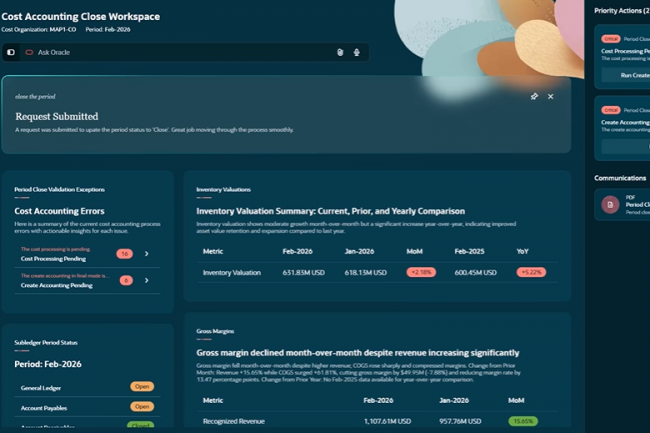Image resolution: width=650 pixels, height=433 pixels.
Task: Open the Create Accounting Pending error item
Action: [x=87, y=281]
